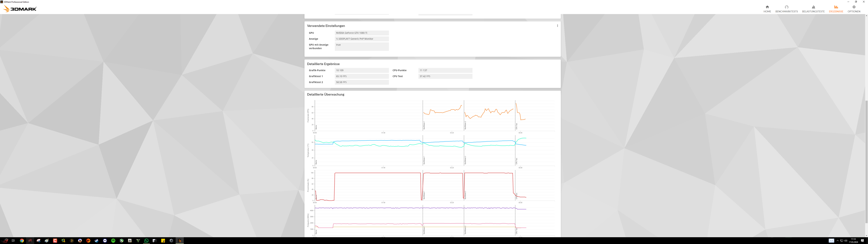Image resolution: width=868 pixels, height=244 pixels.
Task: Select the ERGEBNISSE results tab
Action: [836, 9]
